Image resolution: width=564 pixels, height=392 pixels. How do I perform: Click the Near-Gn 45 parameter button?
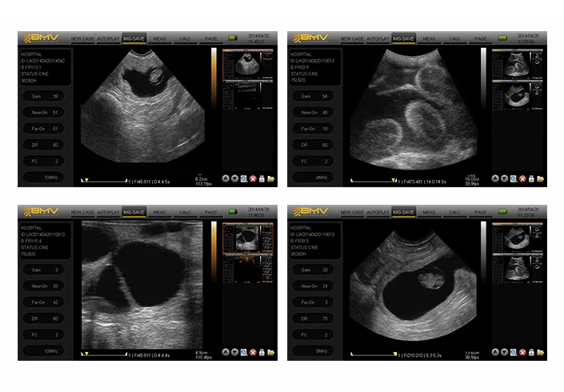point(314,113)
